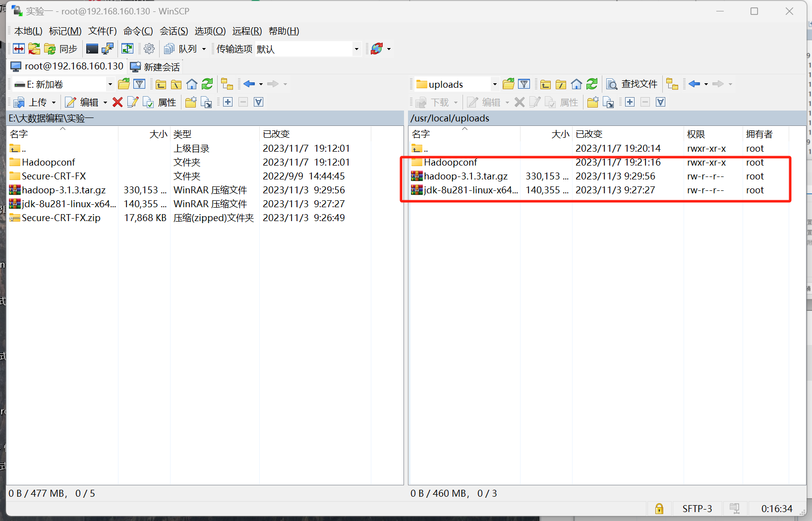This screenshot has width=812, height=521.
Task: Select local Secure-CRT-FX.zip file
Action: coord(61,218)
